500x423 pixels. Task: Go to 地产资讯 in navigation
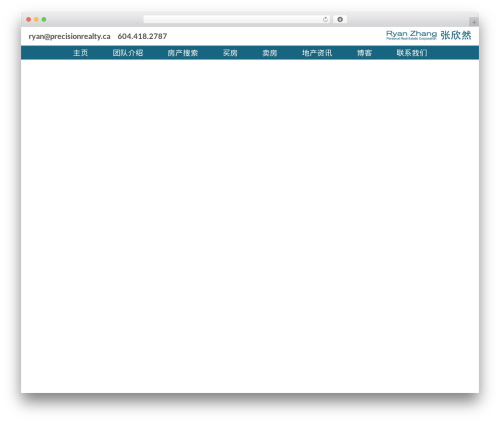tap(317, 53)
